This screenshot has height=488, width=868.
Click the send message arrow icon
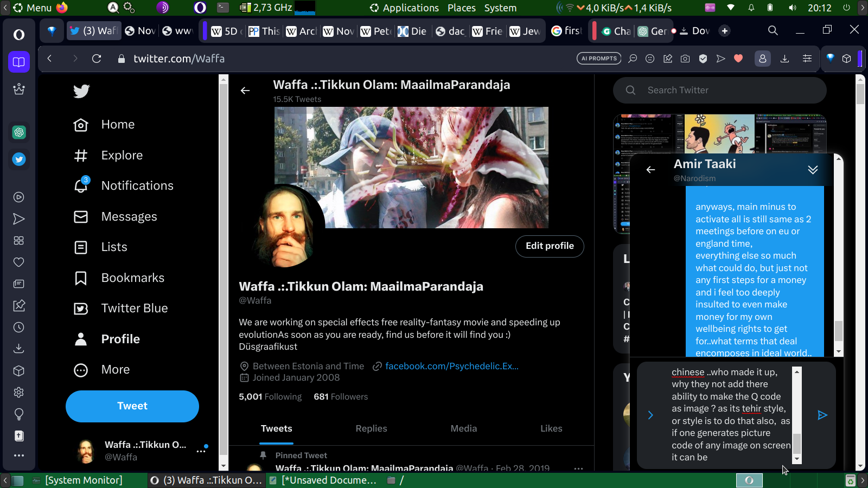point(822,415)
